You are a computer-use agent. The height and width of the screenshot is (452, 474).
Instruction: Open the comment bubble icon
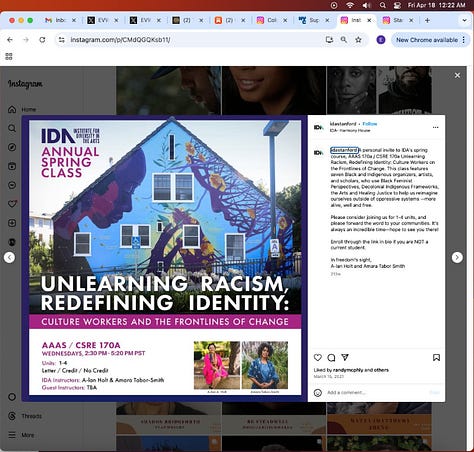pos(331,357)
